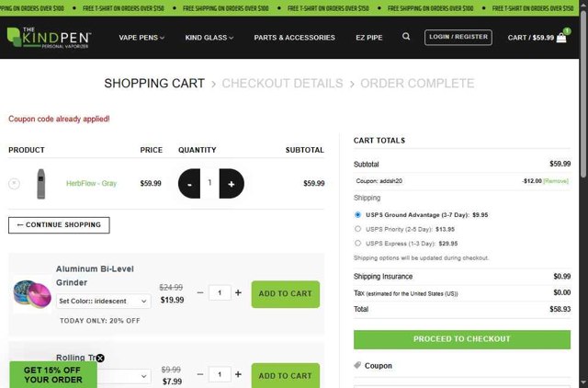588x388 pixels.
Task: Open the HerbFlow - Gray product link
Action: pos(92,184)
